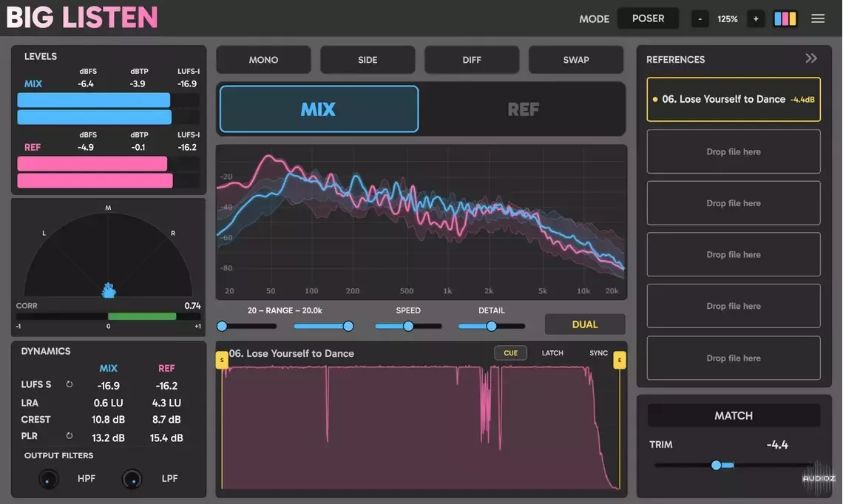Select reference 06. Lose Yourself to Dance
Viewport: 843px width, 504px height.
(734, 100)
